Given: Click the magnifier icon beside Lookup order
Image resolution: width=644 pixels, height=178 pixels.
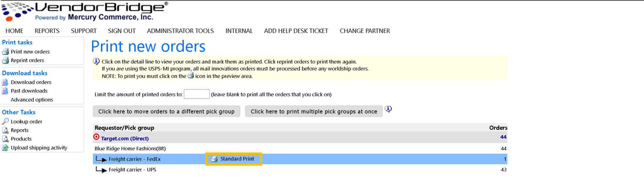Looking at the screenshot, I should (x=5, y=122).
